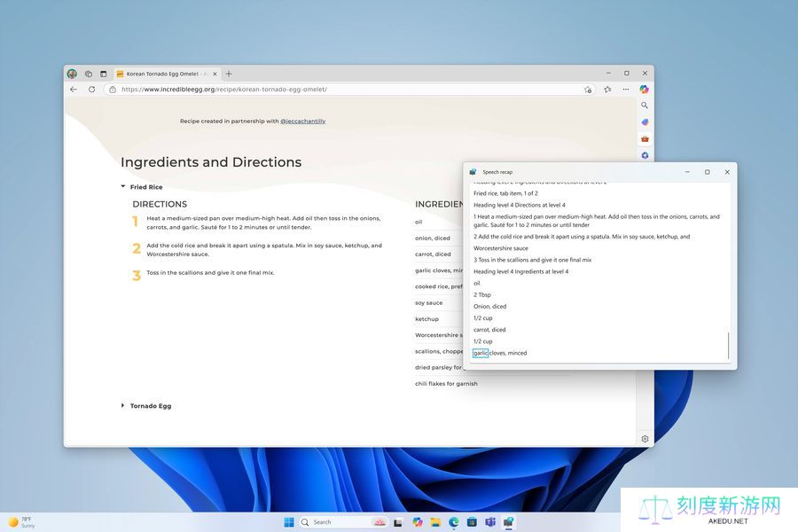Image resolution: width=798 pixels, height=532 pixels.
Task: Open the @jeccachantilly link
Action: (303, 121)
